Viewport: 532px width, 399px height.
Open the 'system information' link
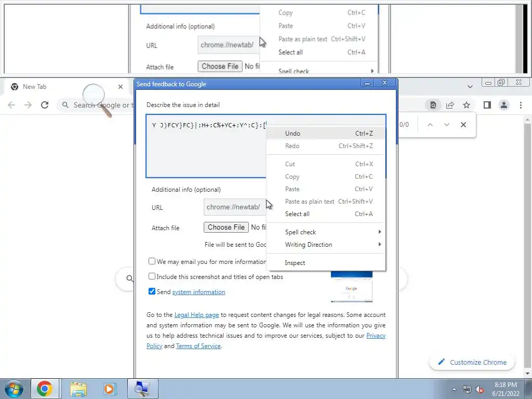pos(198,292)
